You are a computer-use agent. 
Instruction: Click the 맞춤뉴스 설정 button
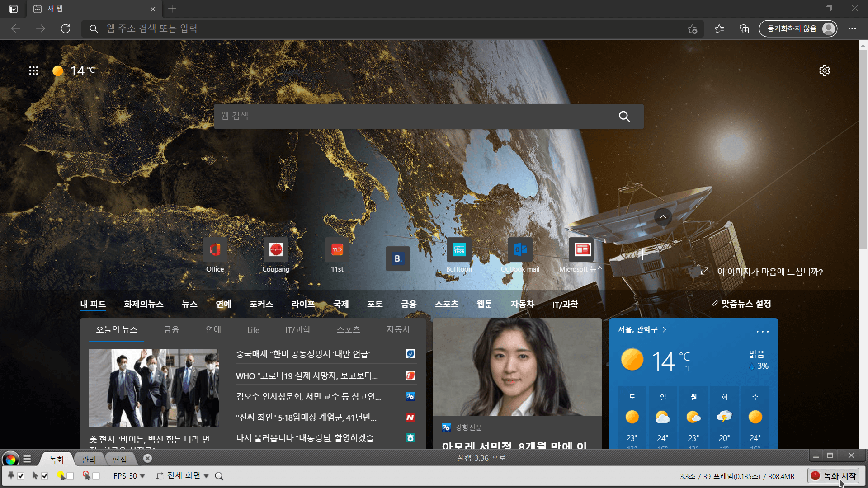[741, 304]
